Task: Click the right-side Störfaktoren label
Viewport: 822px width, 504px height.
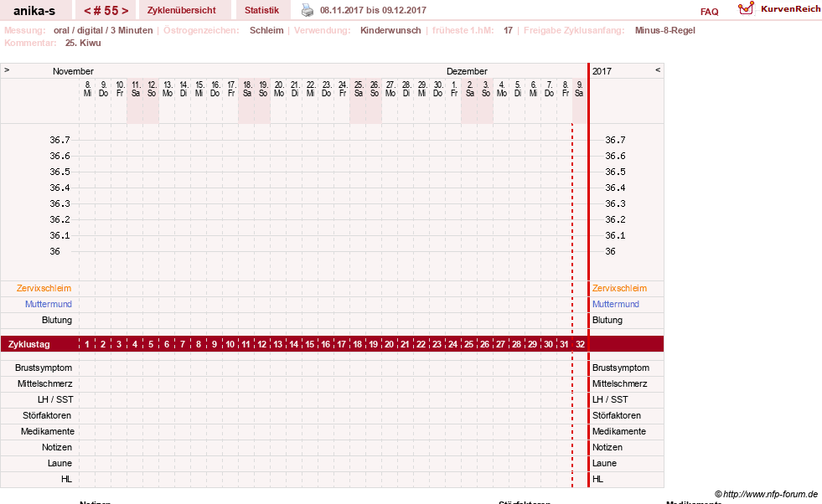Action: click(617, 415)
